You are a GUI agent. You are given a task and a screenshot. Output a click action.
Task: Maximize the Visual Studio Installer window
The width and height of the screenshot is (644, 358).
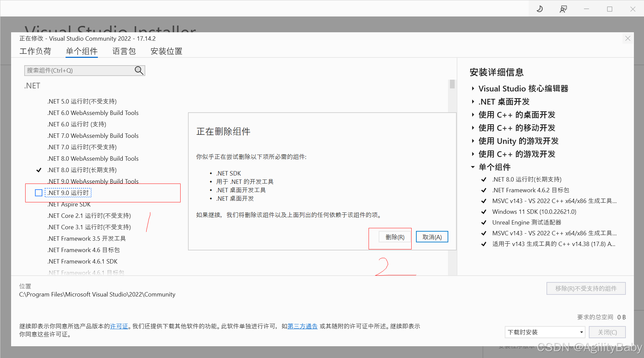610,9
